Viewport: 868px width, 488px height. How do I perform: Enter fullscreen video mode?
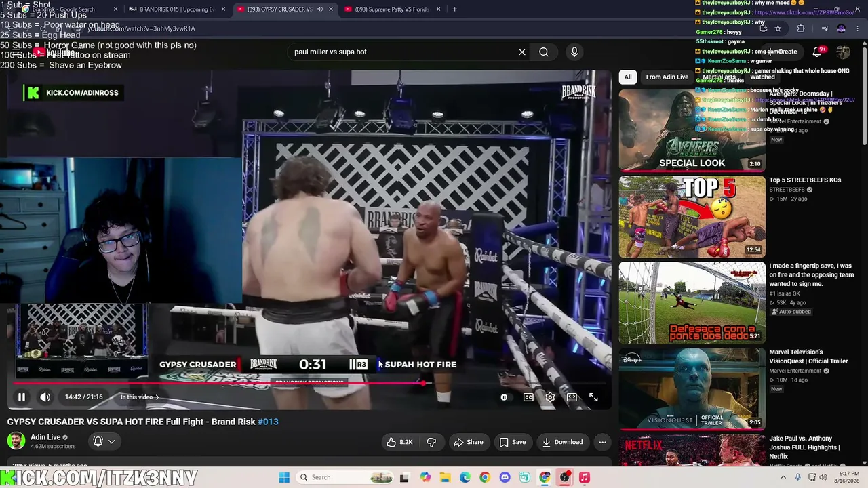[593, 397]
